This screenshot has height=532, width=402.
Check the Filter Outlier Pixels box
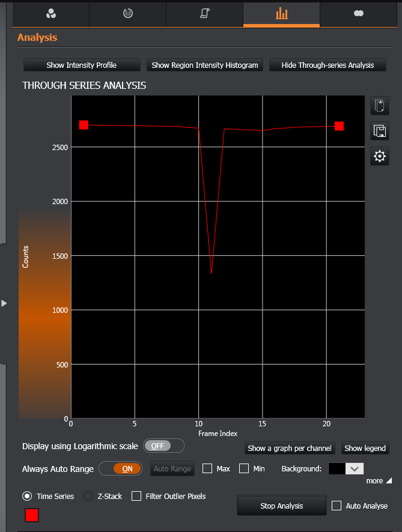coord(136,496)
